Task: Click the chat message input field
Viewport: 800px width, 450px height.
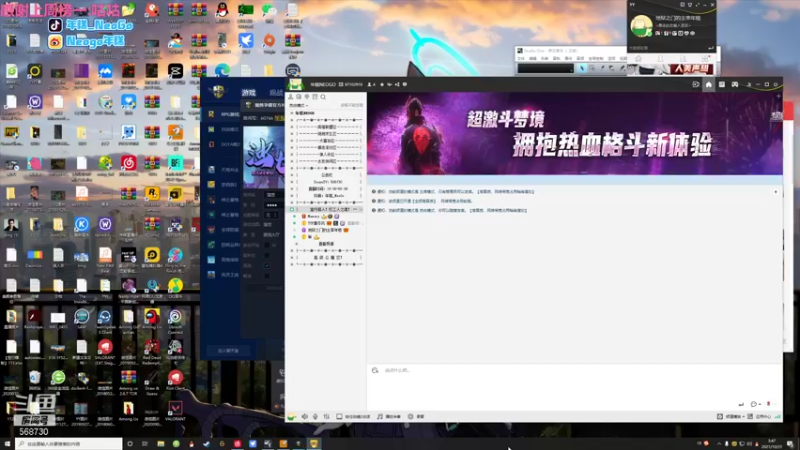Action: click(x=574, y=383)
